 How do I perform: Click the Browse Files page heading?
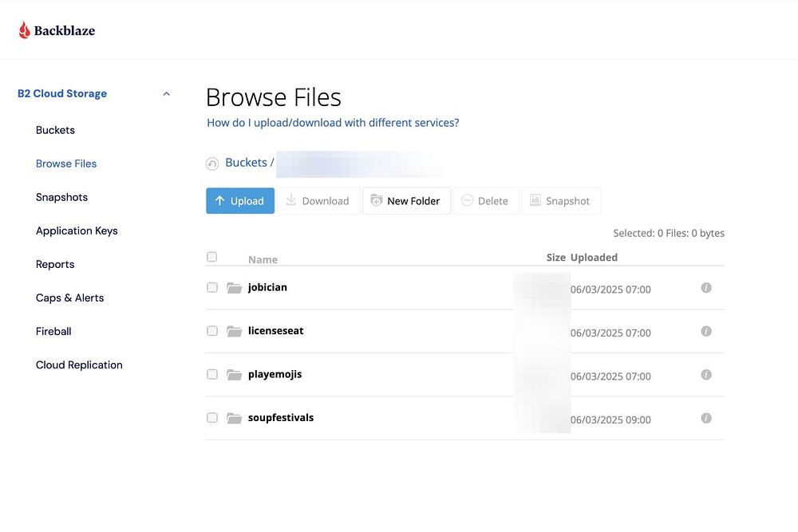[x=273, y=97]
